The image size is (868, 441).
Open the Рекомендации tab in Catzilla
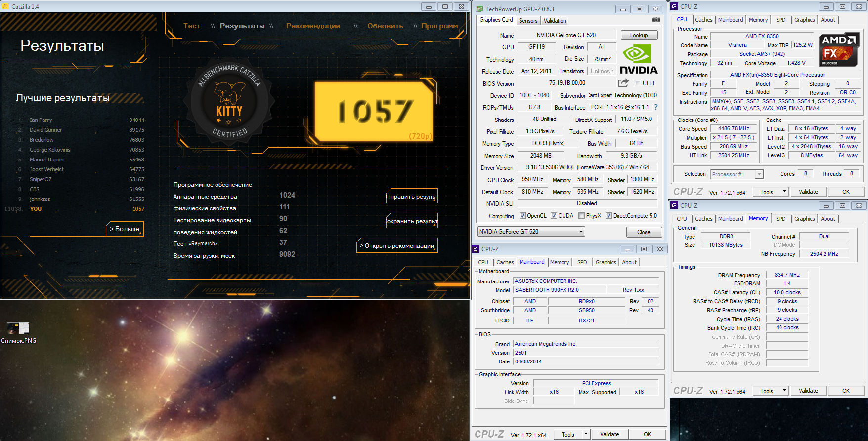pyautogui.click(x=313, y=26)
